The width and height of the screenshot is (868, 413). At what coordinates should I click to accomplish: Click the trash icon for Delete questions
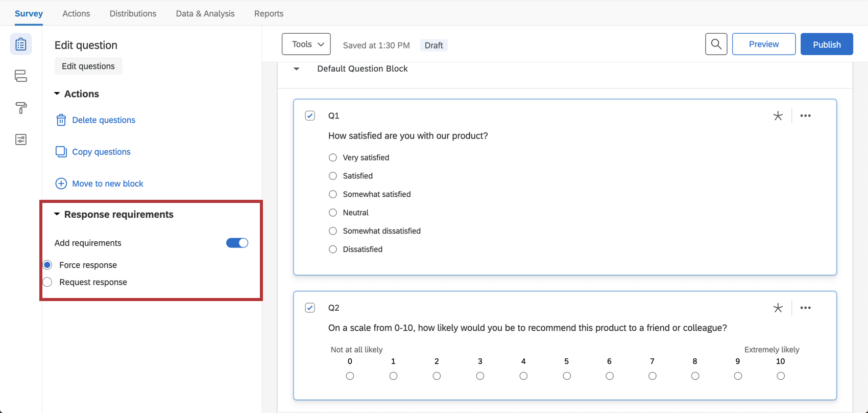(61, 120)
